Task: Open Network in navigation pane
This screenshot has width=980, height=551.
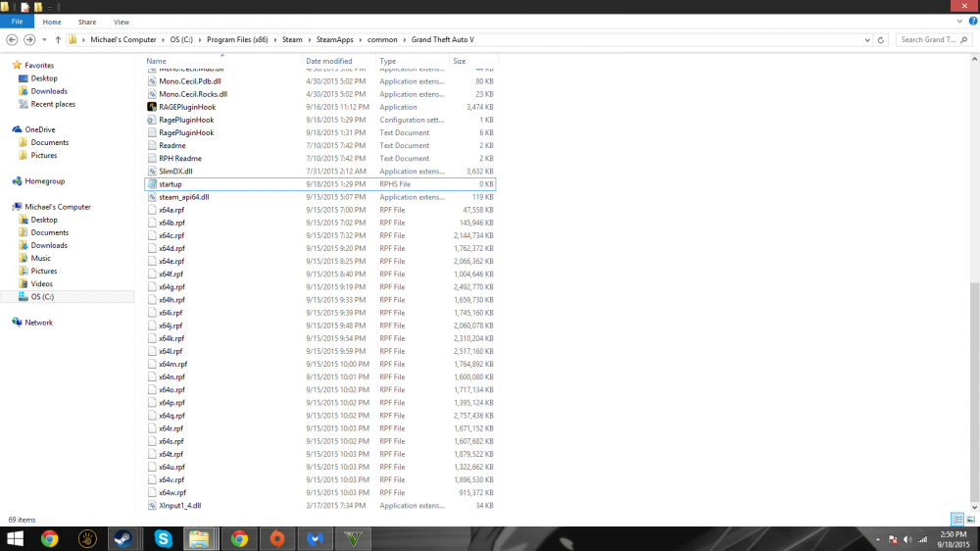Action: point(38,323)
